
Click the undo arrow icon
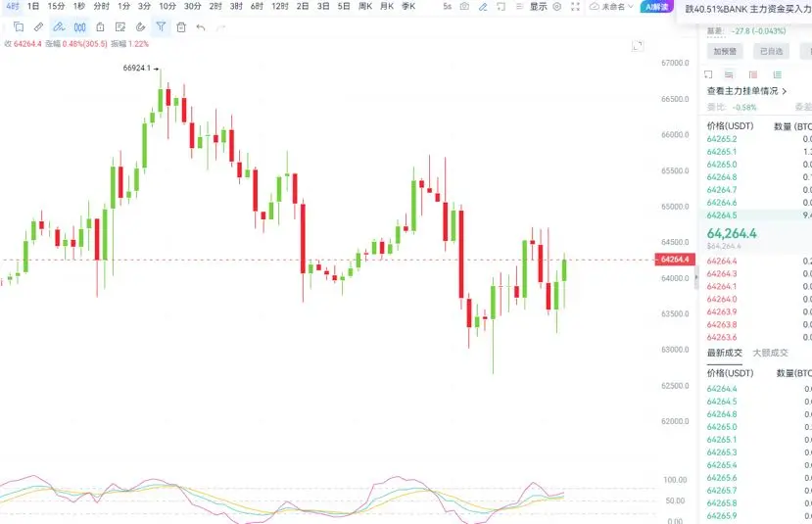(x=201, y=26)
